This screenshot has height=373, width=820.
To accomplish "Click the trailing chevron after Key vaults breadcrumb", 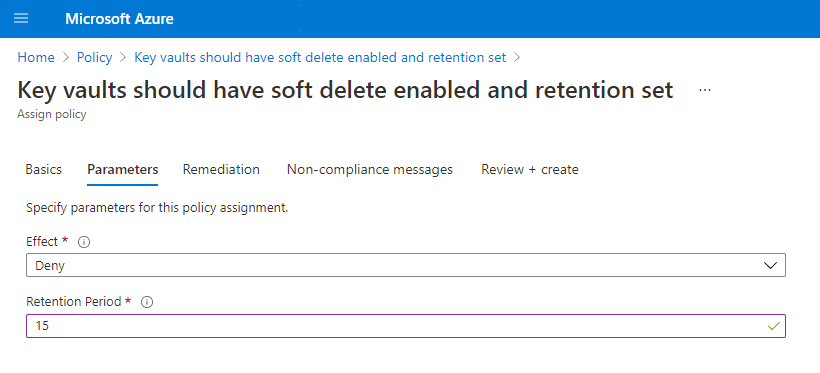I will point(517,58).
